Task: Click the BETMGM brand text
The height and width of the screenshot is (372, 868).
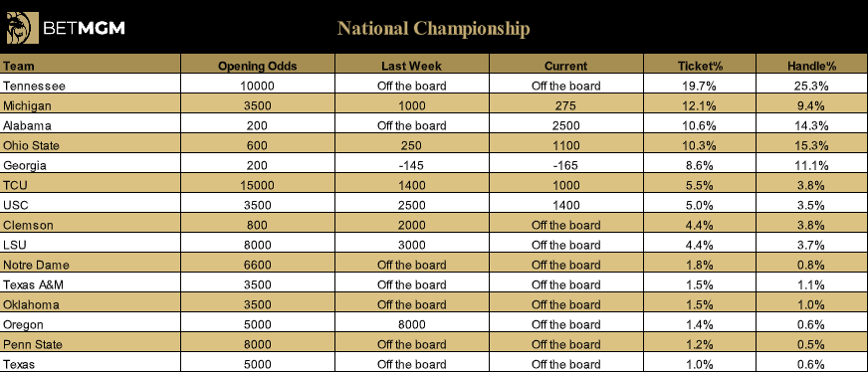Action: (84, 28)
